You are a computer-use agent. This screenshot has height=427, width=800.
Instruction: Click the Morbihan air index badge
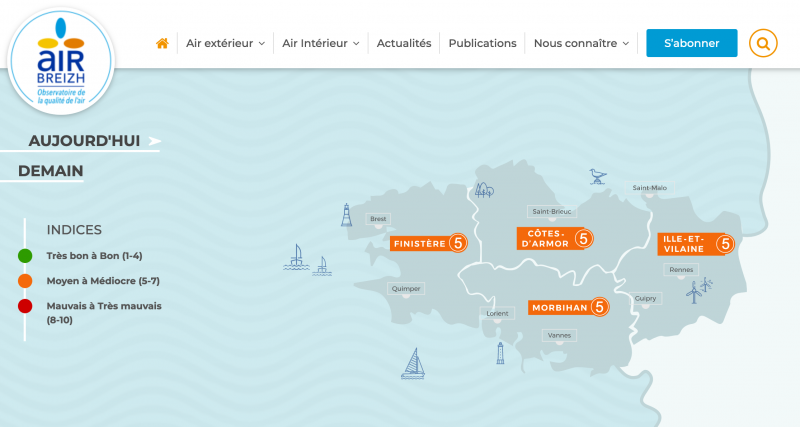600,307
